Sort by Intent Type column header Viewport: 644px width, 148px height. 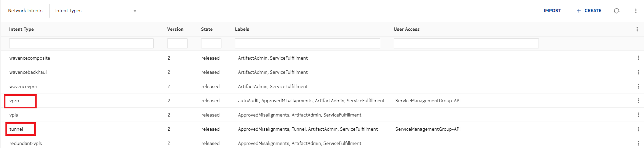click(x=21, y=29)
